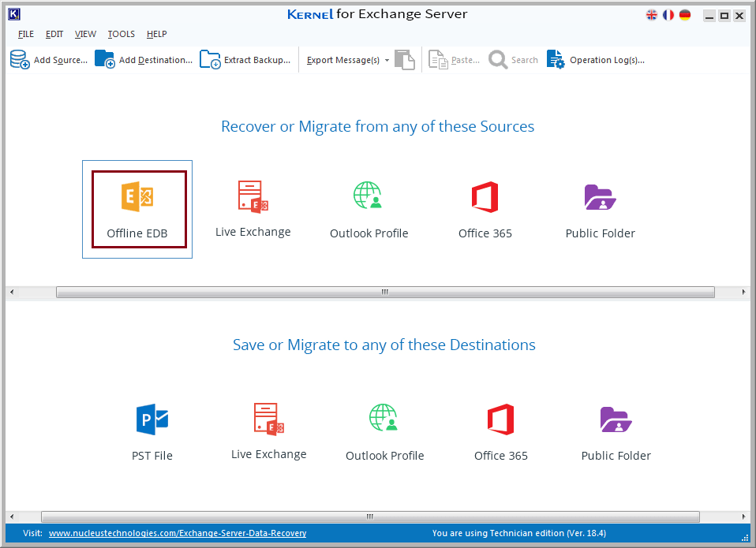Viewport: 756px width, 548px height.
Task: Click destinations scrollbar left arrow
Action: click(12, 516)
